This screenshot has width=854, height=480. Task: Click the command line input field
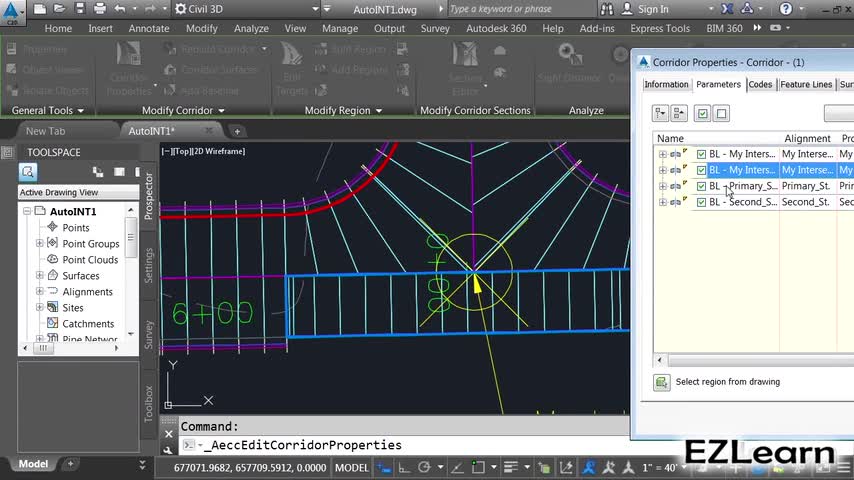[x=400, y=445]
